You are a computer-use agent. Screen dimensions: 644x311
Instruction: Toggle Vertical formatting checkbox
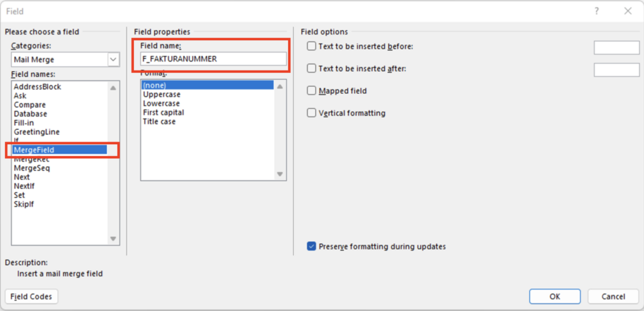[x=311, y=113]
